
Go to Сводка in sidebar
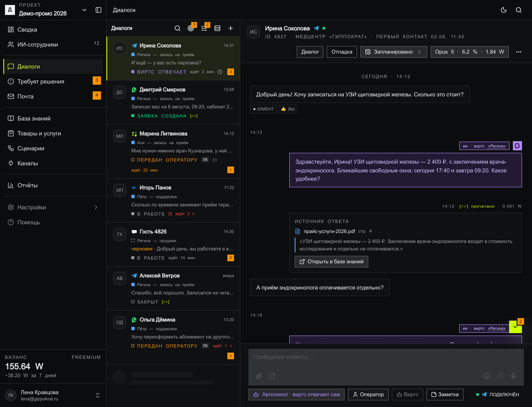pos(53,29)
